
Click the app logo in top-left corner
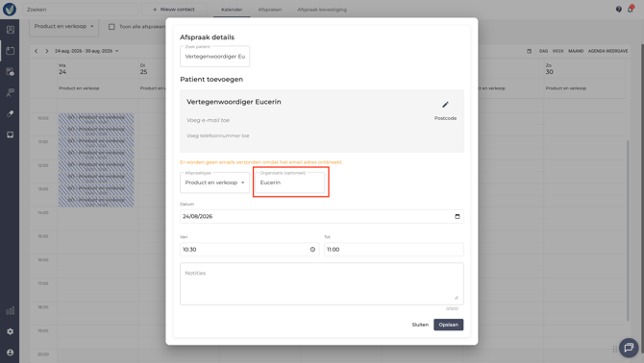[10, 9]
